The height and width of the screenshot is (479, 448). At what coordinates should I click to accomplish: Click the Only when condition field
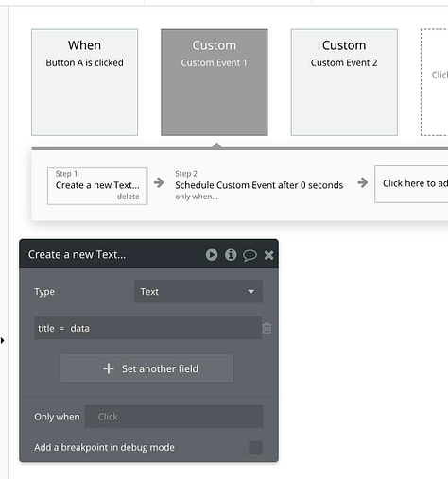coord(174,417)
